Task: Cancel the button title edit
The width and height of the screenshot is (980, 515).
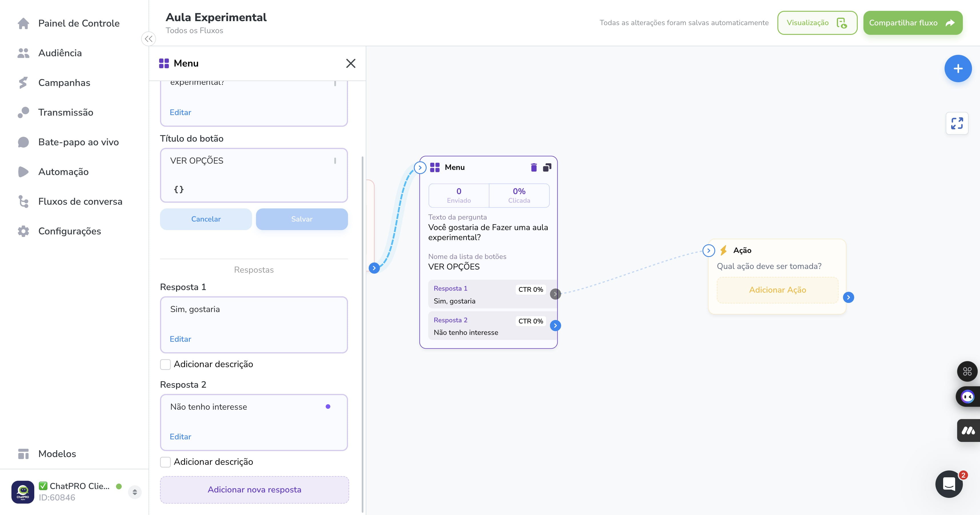Action: point(206,219)
